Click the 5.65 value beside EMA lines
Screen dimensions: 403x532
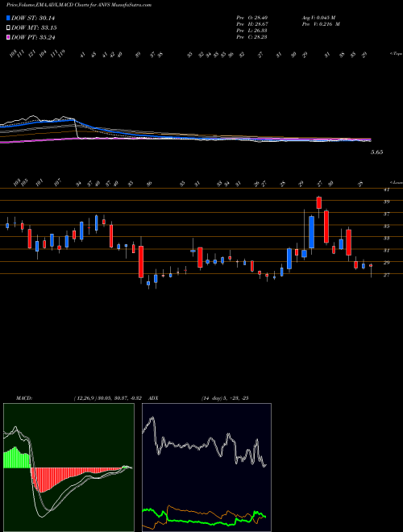(x=377, y=152)
